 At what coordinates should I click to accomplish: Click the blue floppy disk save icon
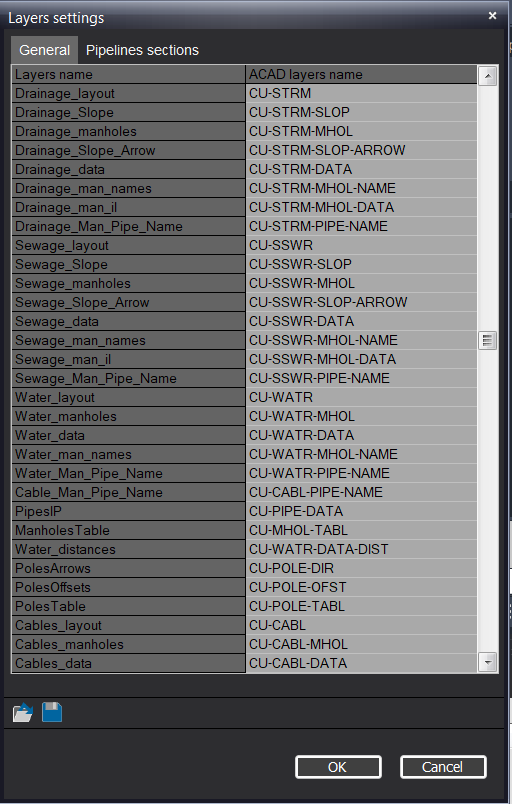52,712
